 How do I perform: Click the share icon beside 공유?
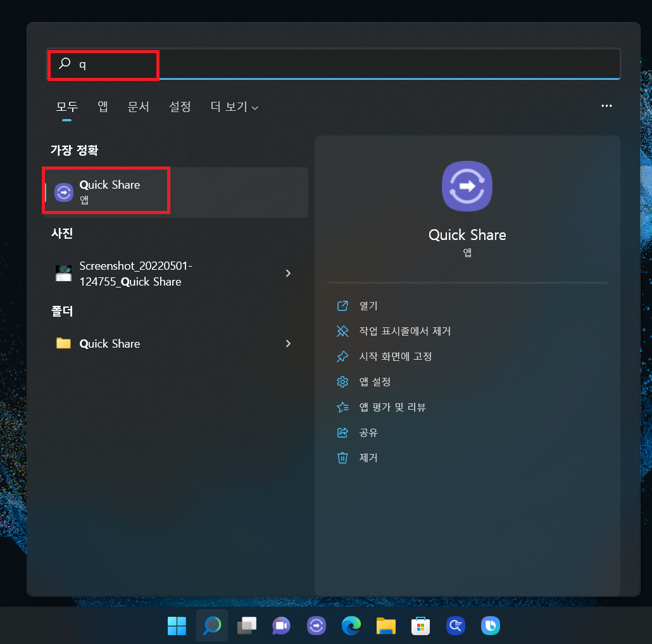click(x=342, y=432)
